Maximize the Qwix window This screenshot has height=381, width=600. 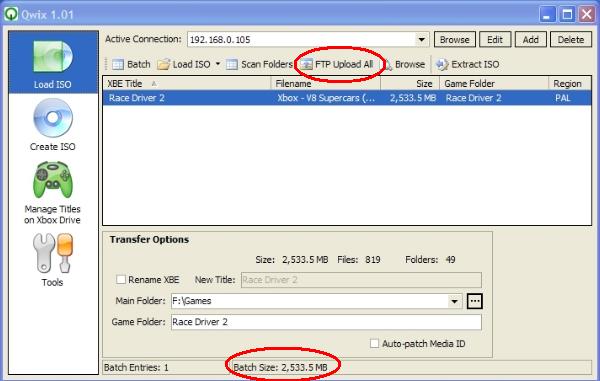pos(567,15)
